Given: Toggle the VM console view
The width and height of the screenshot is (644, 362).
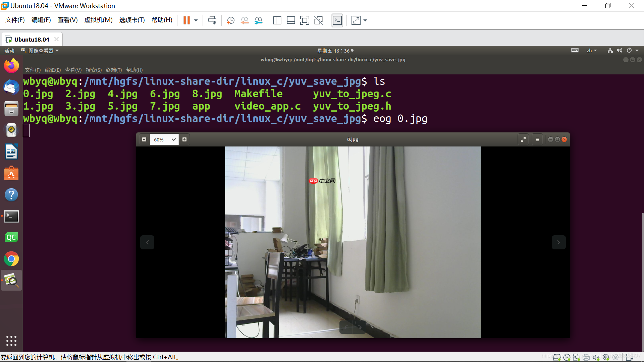Looking at the screenshot, I should pos(337,20).
